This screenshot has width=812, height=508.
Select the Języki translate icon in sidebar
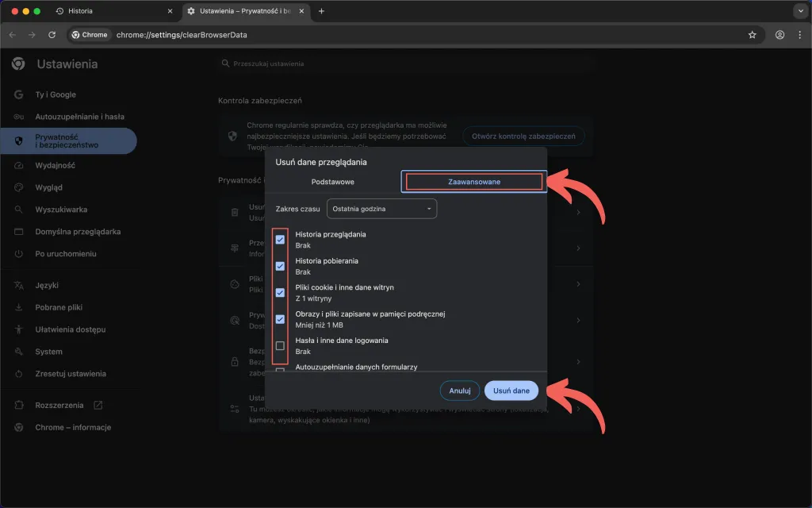pos(17,285)
